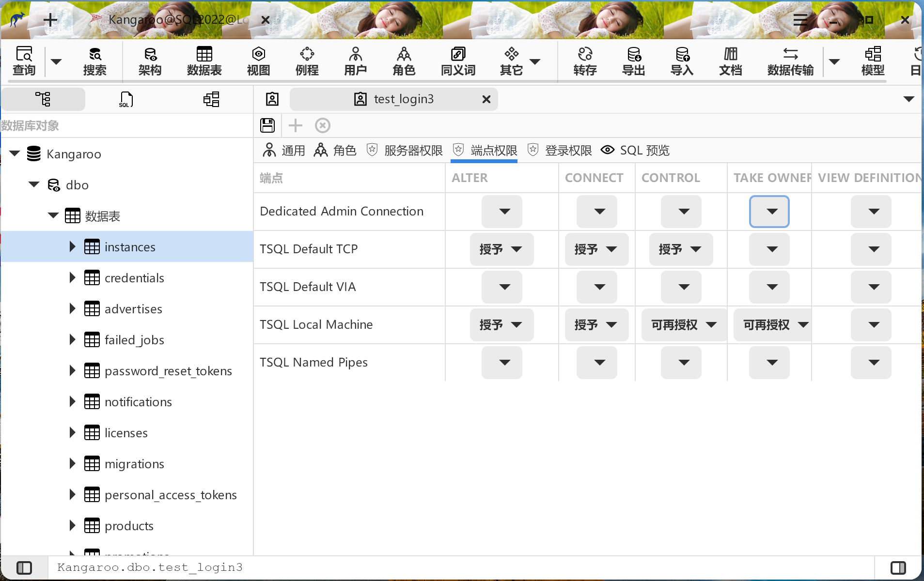
Task: Open the 同义词 synonyms tool
Action: pos(458,61)
